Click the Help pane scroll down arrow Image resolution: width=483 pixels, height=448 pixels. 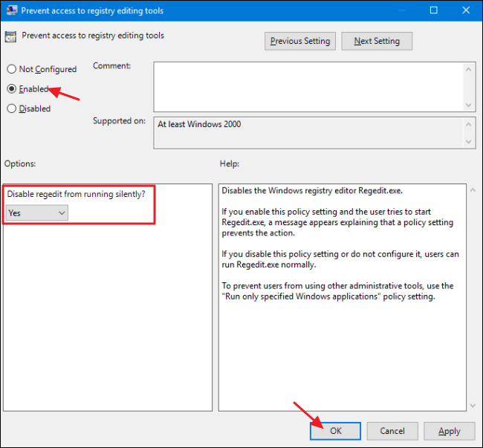473,406
